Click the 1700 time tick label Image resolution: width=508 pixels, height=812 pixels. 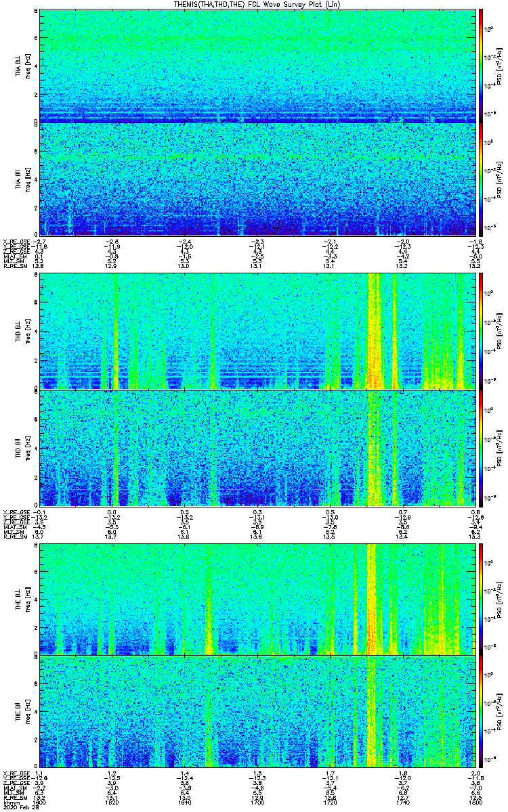coord(257,803)
